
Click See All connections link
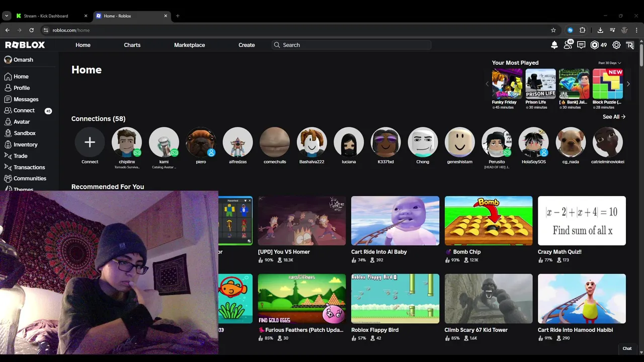pos(614,117)
